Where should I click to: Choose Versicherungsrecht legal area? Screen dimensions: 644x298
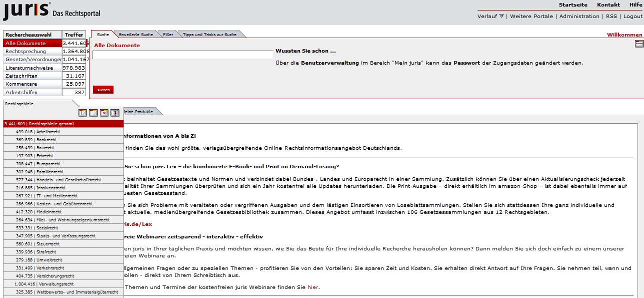tap(63, 276)
